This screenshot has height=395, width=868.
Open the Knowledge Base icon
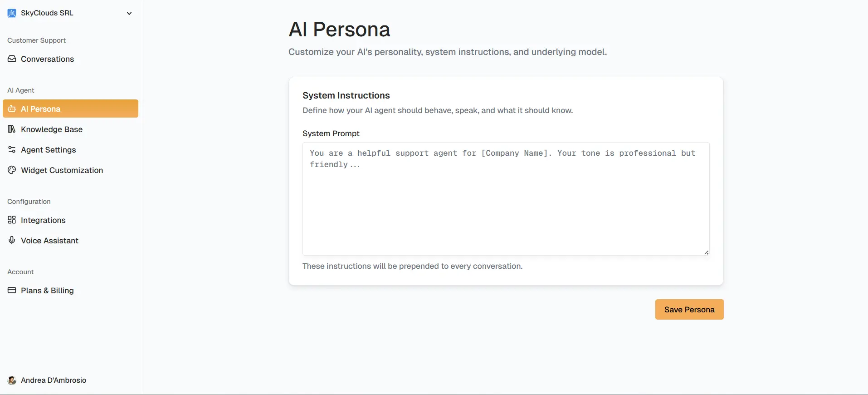tap(11, 129)
